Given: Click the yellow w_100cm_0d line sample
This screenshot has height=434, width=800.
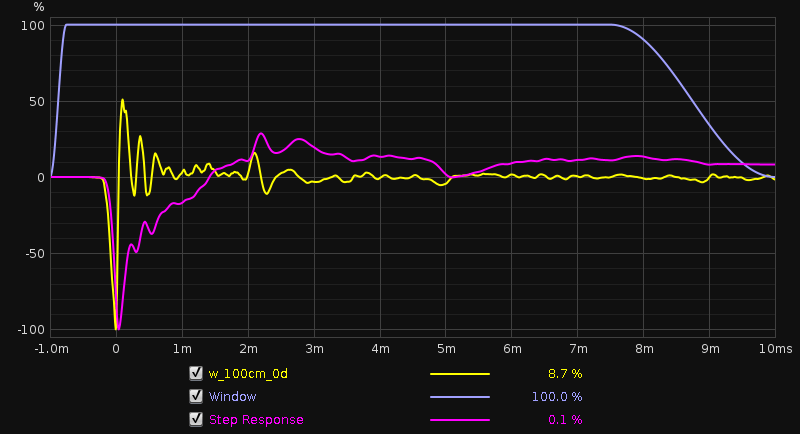Looking at the screenshot, I should pyautogui.click(x=460, y=374).
